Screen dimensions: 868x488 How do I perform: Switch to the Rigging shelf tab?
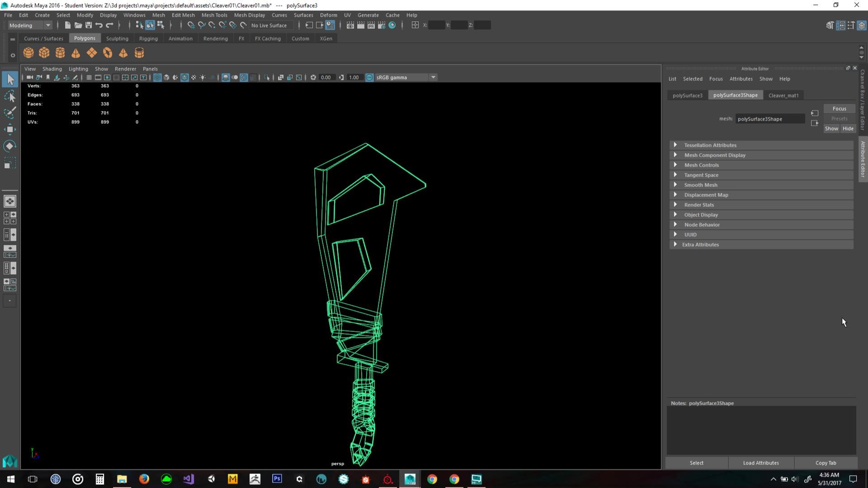pyautogui.click(x=148, y=38)
